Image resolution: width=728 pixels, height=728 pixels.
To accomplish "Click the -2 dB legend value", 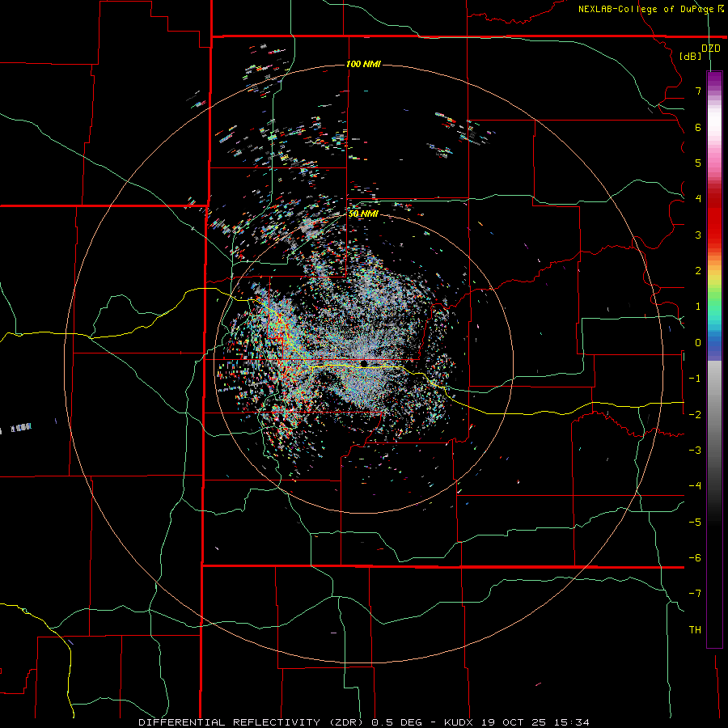I will pyautogui.click(x=695, y=414).
